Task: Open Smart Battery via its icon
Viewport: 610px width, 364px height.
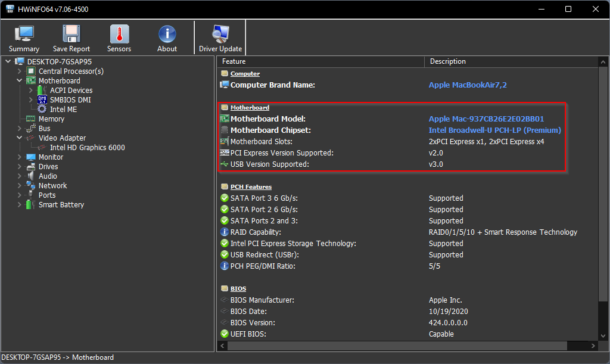Action: [30, 204]
